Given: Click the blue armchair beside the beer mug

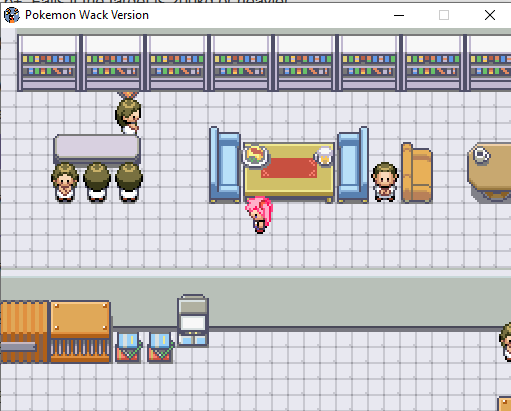Looking at the screenshot, I should coord(353,165).
